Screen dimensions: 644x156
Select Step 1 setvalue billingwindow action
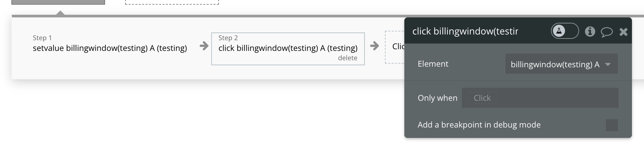[x=110, y=48]
